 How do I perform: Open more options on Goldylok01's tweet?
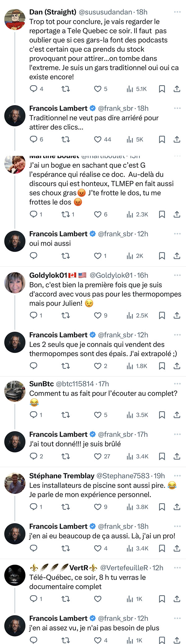tap(177, 275)
